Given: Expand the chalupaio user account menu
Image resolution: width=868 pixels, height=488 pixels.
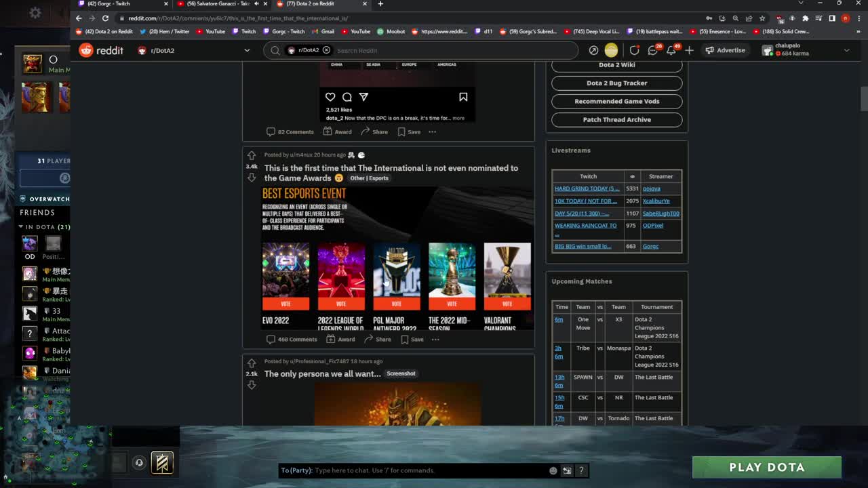Looking at the screenshot, I should (x=805, y=50).
